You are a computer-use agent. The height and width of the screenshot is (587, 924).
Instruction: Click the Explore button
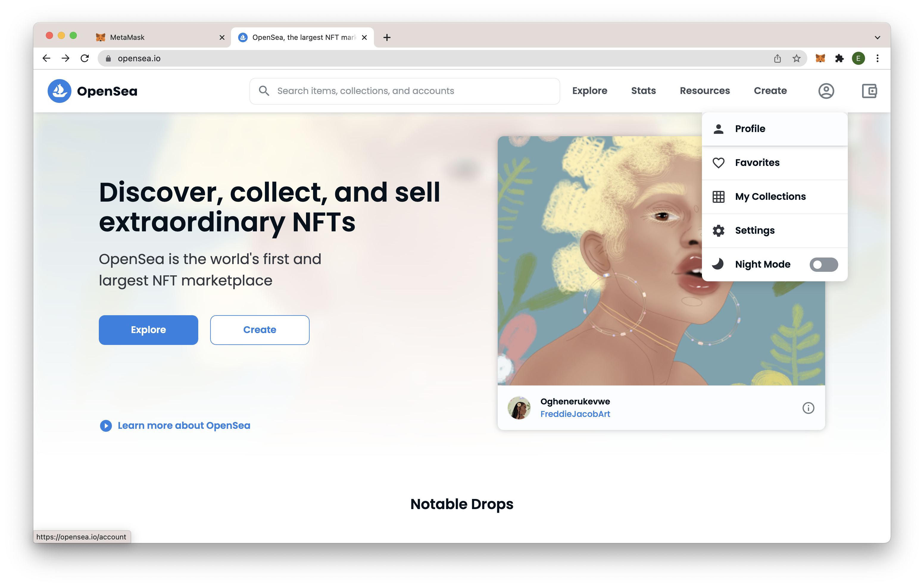click(148, 329)
